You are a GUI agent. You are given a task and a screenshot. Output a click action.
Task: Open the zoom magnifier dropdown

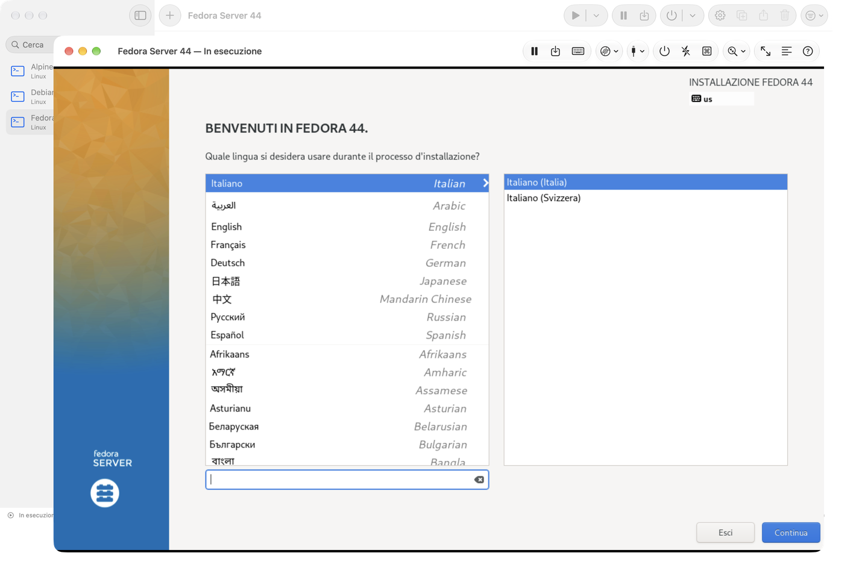(737, 51)
